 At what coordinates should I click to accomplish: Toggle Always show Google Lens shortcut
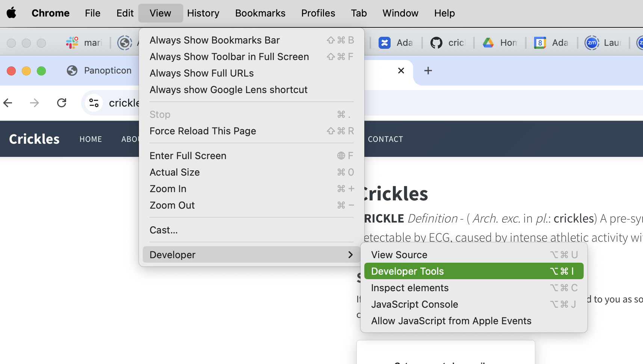(252, 90)
